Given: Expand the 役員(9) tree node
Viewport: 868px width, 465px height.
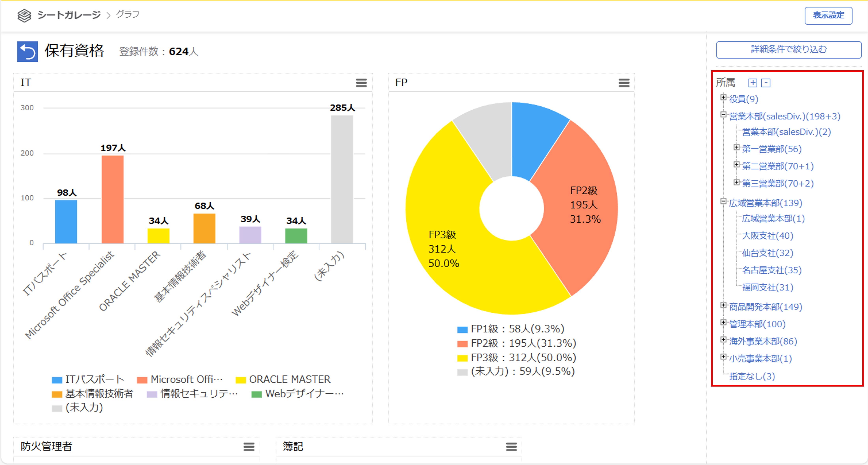Looking at the screenshot, I should [x=723, y=97].
